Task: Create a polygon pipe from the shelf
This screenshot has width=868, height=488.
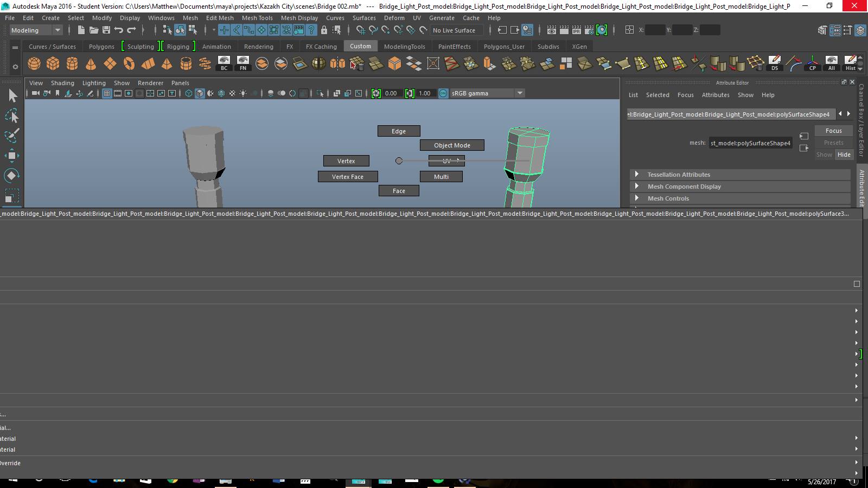Action: (x=186, y=64)
